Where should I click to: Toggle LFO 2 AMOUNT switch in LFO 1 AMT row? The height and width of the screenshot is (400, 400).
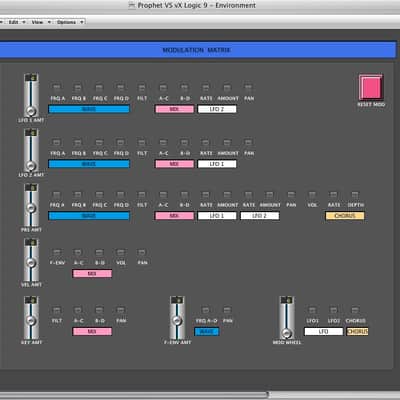(x=227, y=88)
